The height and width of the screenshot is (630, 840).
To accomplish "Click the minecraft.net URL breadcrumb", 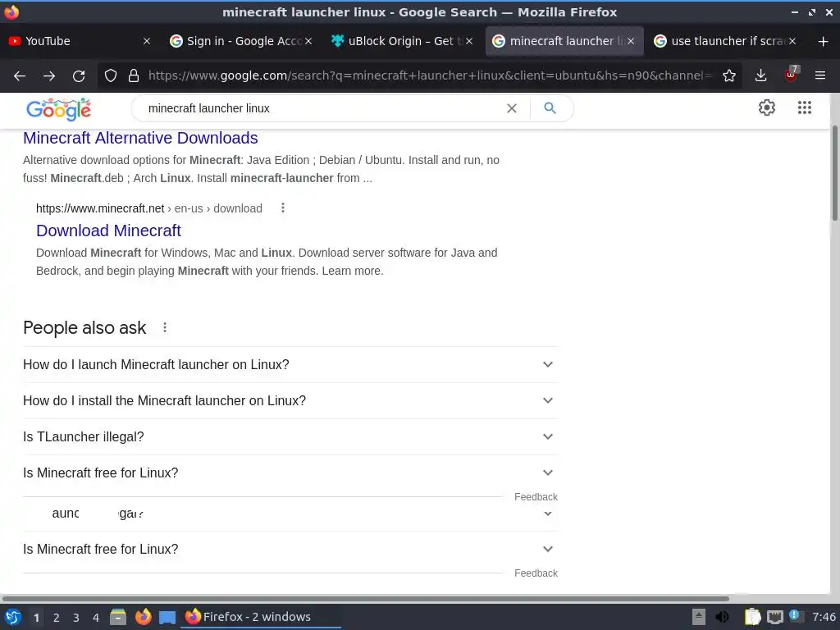I will [x=149, y=208].
